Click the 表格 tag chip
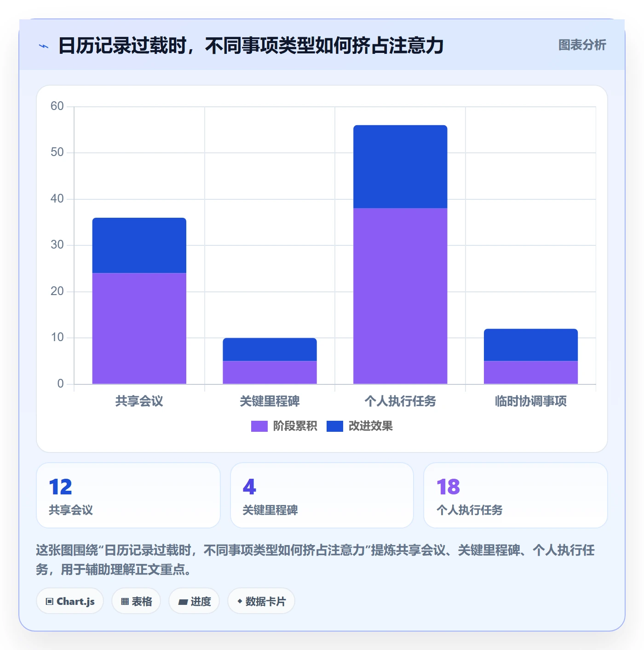This screenshot has height=650, width=644. (136, 601)
